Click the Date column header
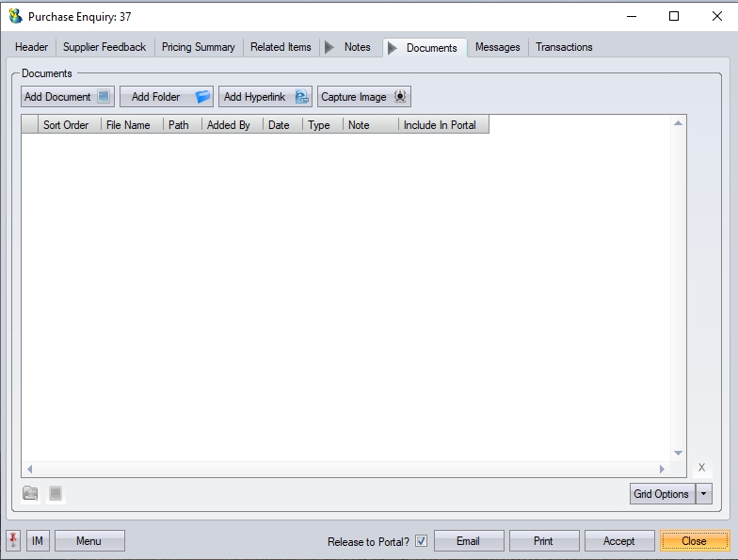 point(282,125)
